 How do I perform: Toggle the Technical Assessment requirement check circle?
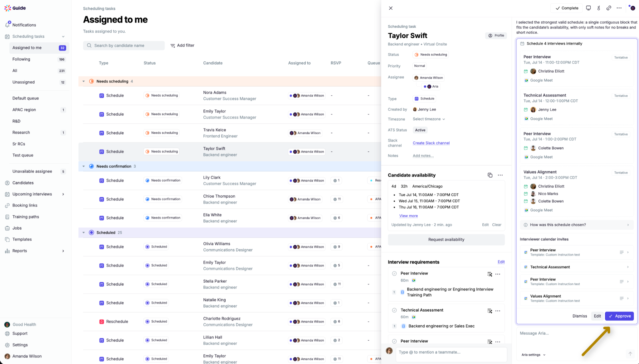click(x=394, y=310)
